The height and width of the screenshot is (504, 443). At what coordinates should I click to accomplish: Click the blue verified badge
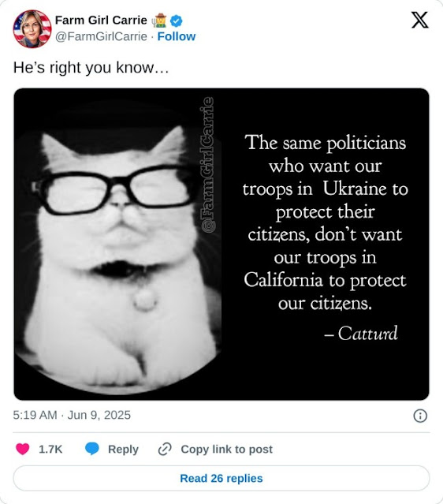(x=176, y=21)
